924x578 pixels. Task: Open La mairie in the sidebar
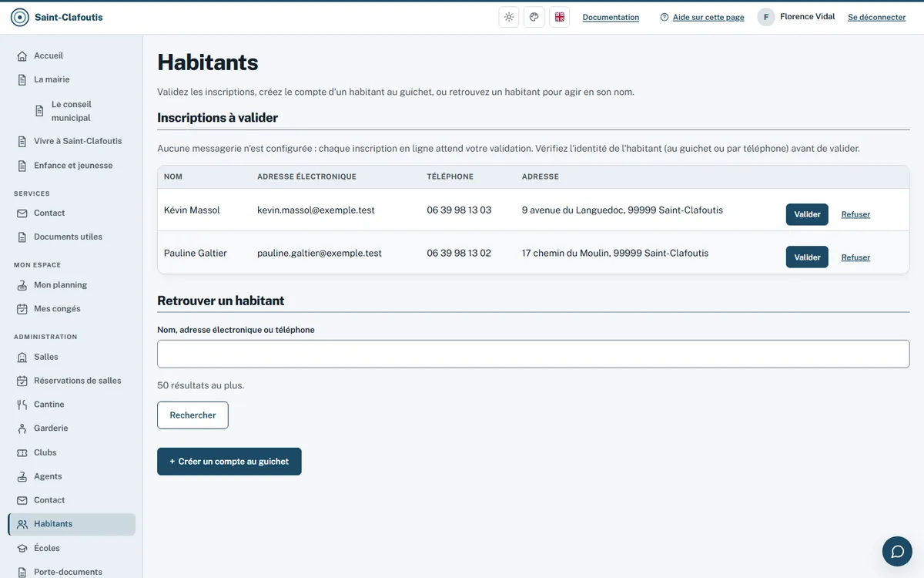pyautogui.click(x=52, y=79)
